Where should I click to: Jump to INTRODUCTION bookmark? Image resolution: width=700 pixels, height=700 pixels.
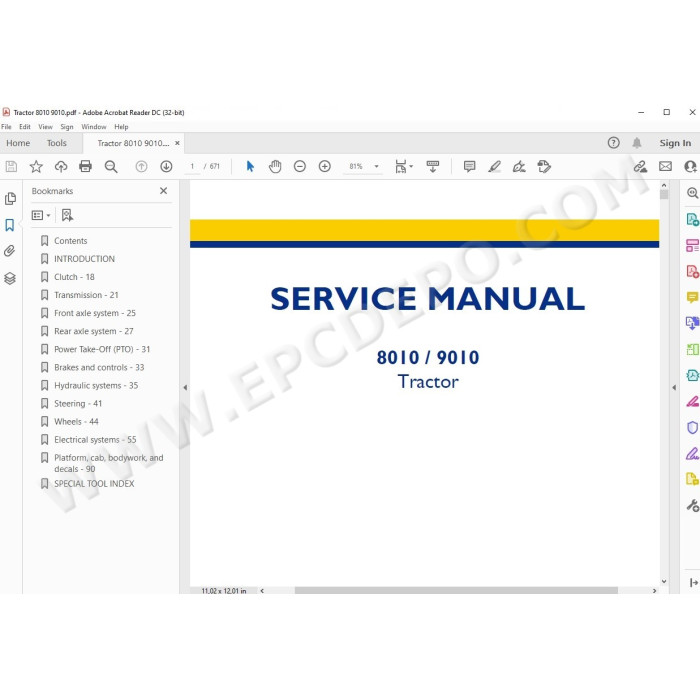pyautogui.click(x=84, y=259)
